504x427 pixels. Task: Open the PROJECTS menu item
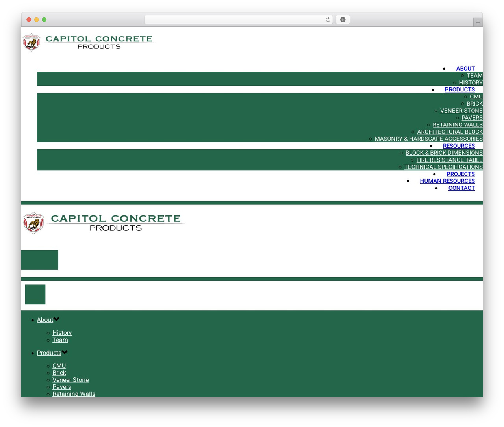coord(461,174)
